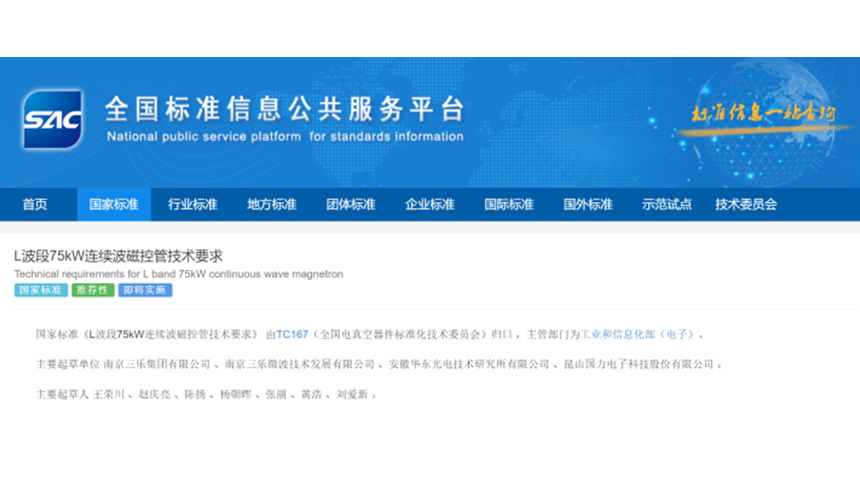Click the English title Technical requirements text
The image size is (860, 500).
point(178,273)
